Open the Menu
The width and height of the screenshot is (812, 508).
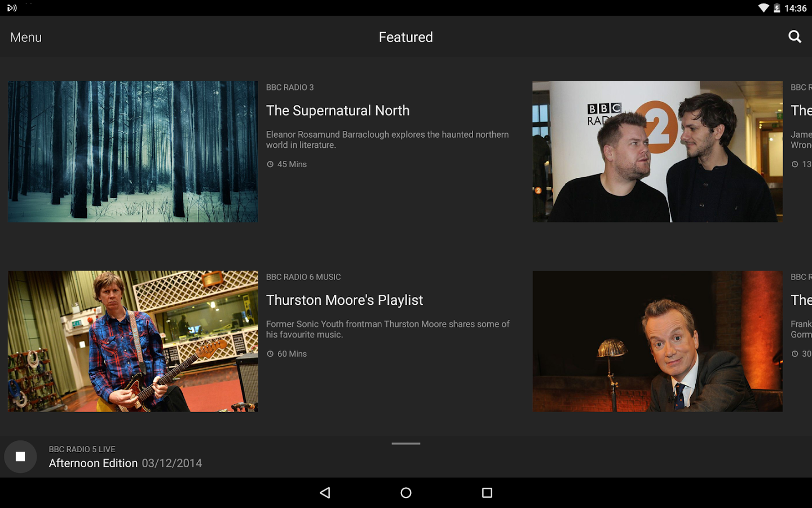coord(25,37)
